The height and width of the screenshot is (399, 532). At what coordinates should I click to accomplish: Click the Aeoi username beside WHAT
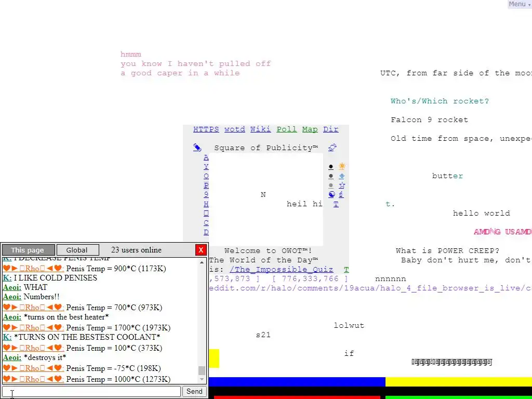point(12,287)
